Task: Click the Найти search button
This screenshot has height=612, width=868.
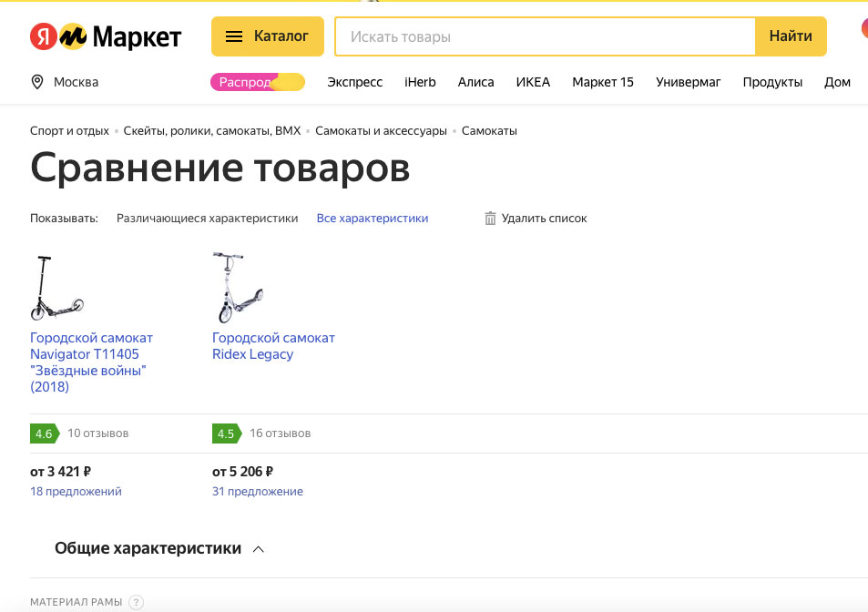Action: point(791,36)
